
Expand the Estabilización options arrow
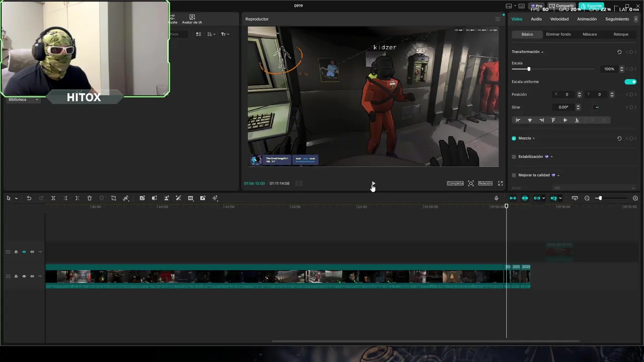(x=551, y=157)
